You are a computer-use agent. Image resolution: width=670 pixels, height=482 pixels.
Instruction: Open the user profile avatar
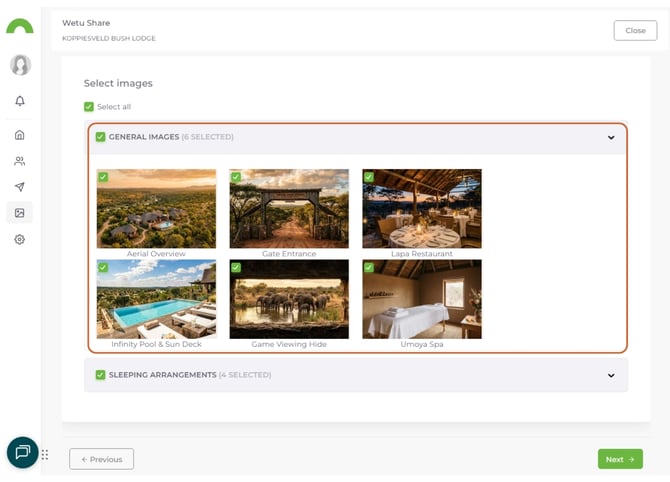(20, 65)
